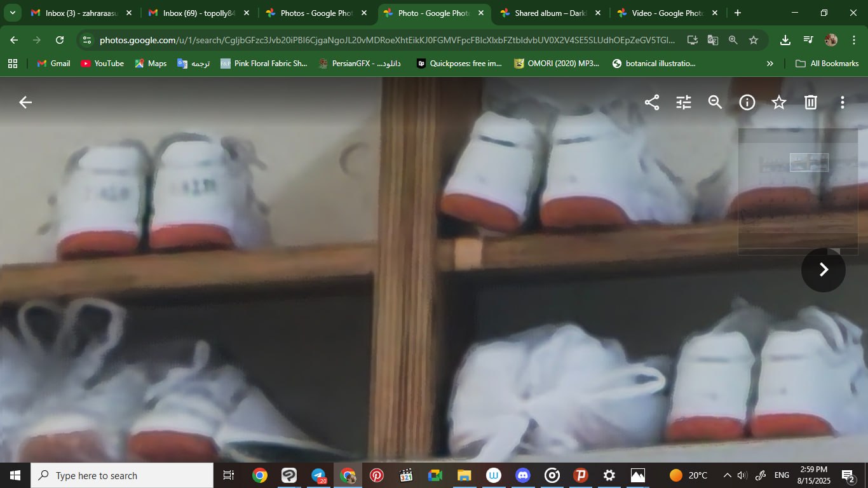Image resolution: width=868 pixels, height=488 pixels.
Task: Click the back arrow in photo viewer
Action: 25,102
